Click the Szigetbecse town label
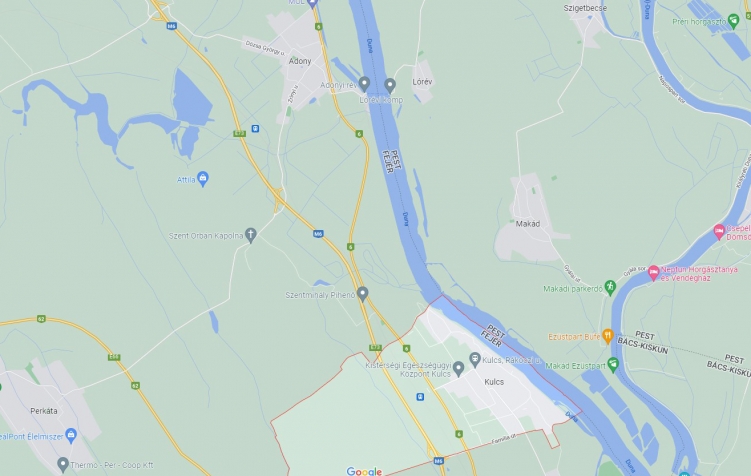 coord(585,8)
